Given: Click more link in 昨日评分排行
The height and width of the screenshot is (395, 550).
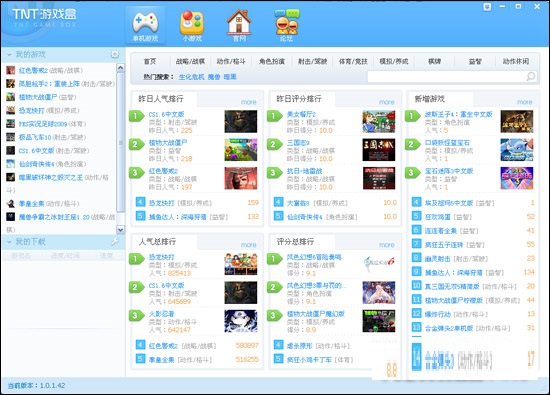Looking at the screenshot, I should click(387, 102).
